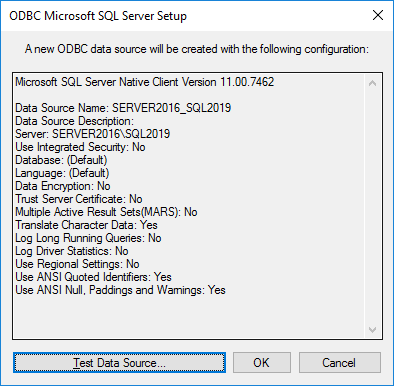Screen dimensions: 394x386
Task: Click the vertical scrollbar track of summary box
Action: [x=372, y=207]
